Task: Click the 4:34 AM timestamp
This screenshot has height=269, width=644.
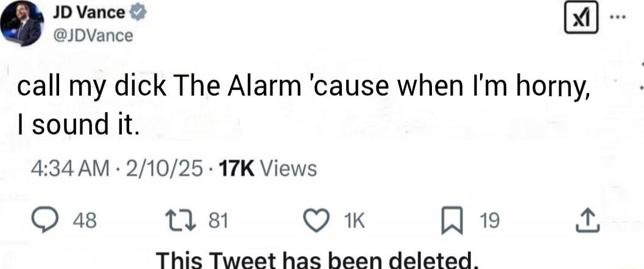Action: 71,169
